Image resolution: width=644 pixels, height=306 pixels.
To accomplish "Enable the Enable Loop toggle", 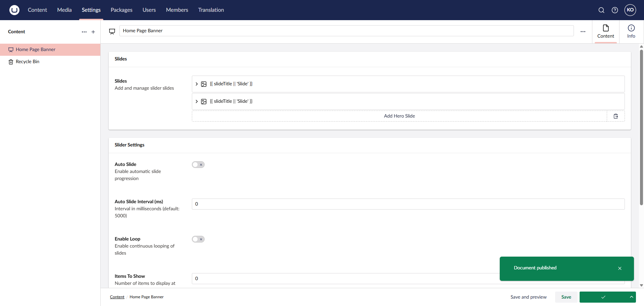I will tap(198, 239).
